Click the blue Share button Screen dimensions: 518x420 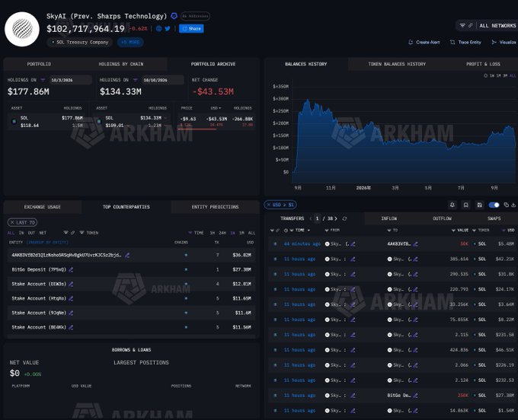(x=191, y=29)
